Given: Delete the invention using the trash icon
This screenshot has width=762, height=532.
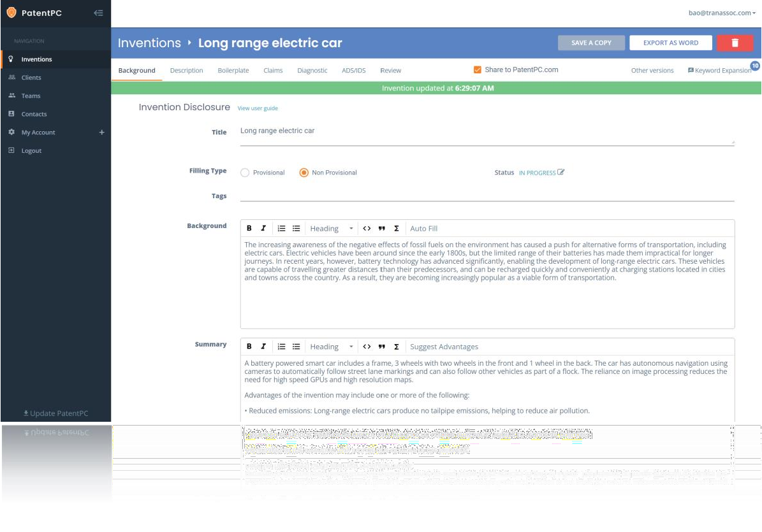Looking at the screenshot, I should coord(735,43).
